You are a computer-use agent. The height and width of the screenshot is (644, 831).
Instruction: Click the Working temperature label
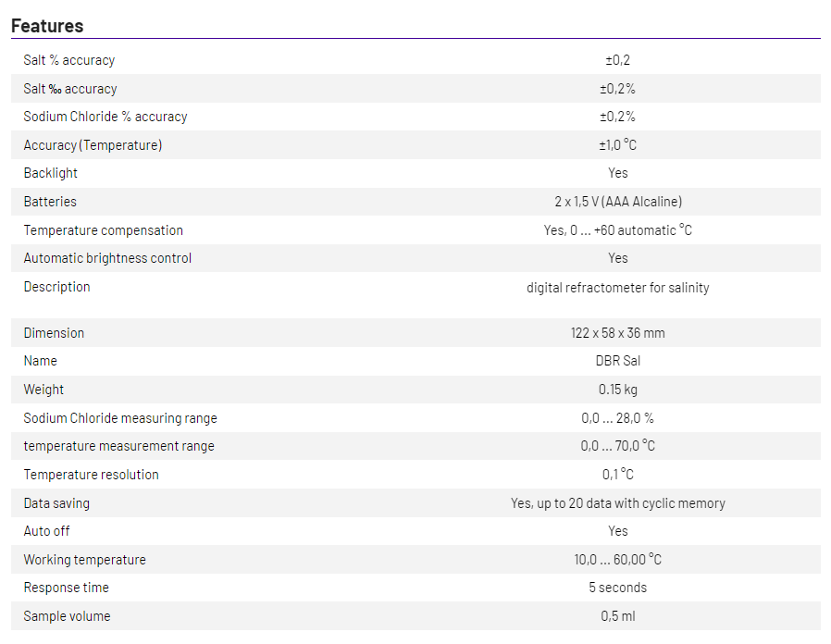[85, 560]
